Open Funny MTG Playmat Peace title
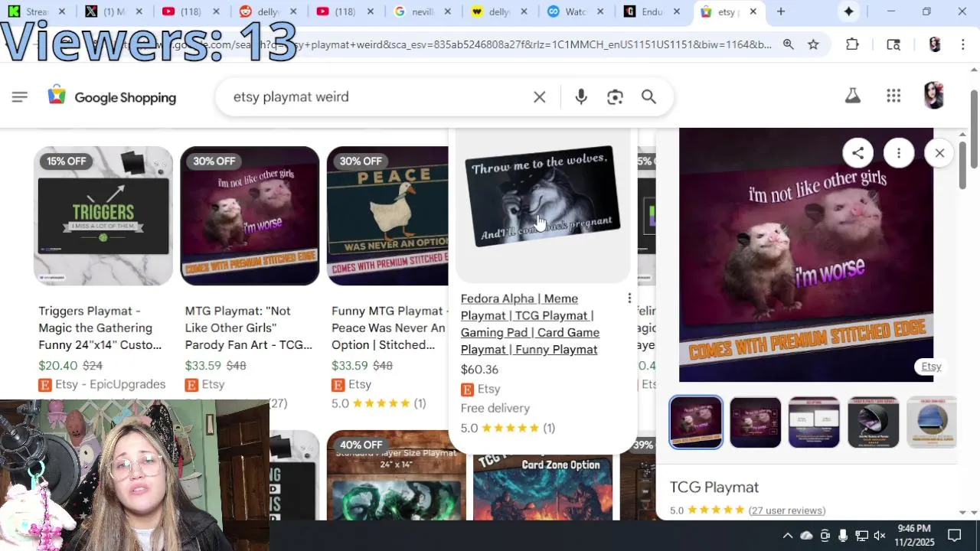This screenshot has height=551, width=980. coord(389,328)
